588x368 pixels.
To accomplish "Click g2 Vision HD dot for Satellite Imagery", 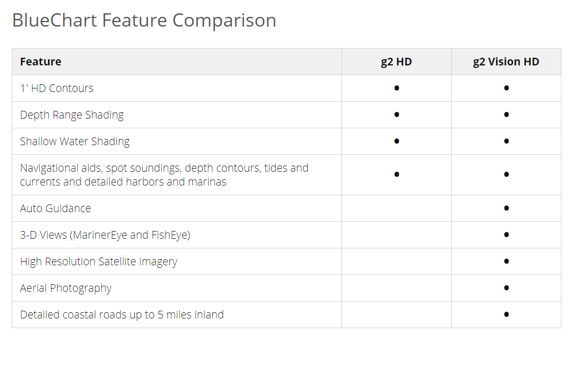I will (x=506, y=261).
